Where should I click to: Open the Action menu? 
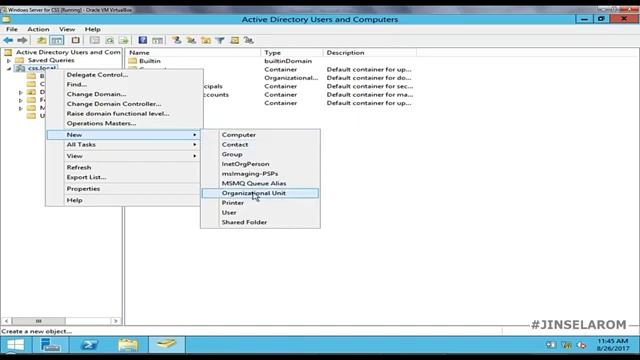pyautogui.click(x=38, y=29)
